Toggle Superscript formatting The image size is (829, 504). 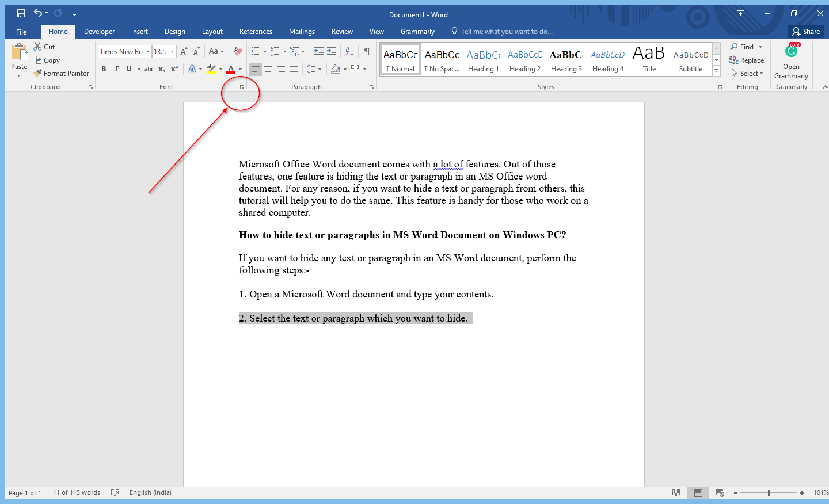click(x=174, y=69)
